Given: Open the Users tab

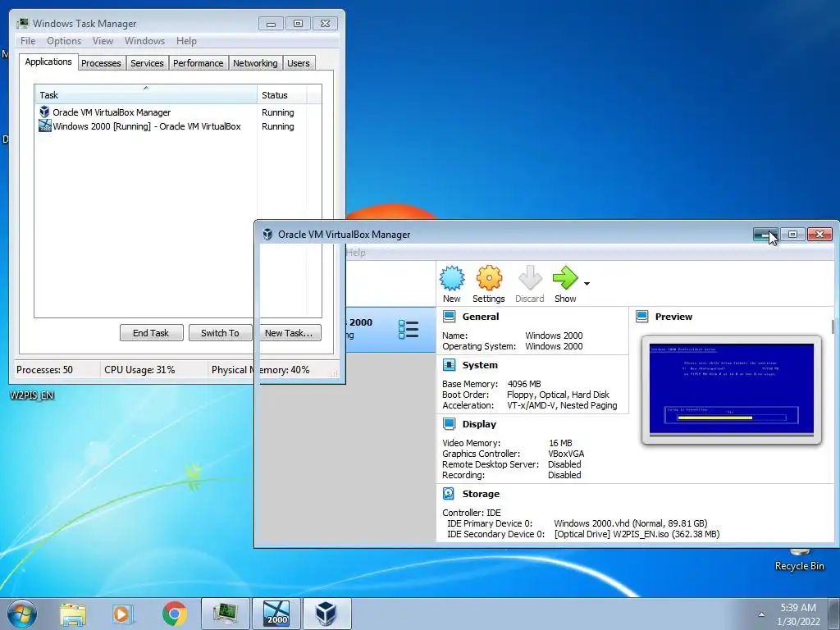Looking at the screenshot, I should pos(299,63).
